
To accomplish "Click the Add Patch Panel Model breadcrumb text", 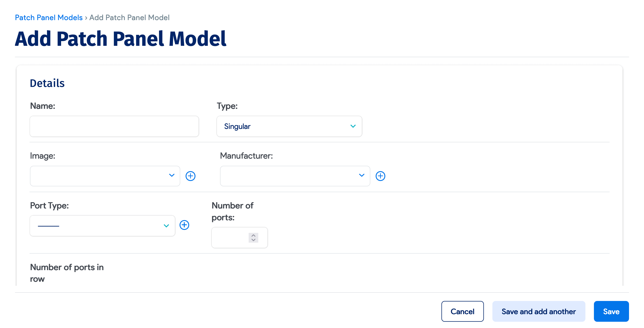I will coord(129,17).
